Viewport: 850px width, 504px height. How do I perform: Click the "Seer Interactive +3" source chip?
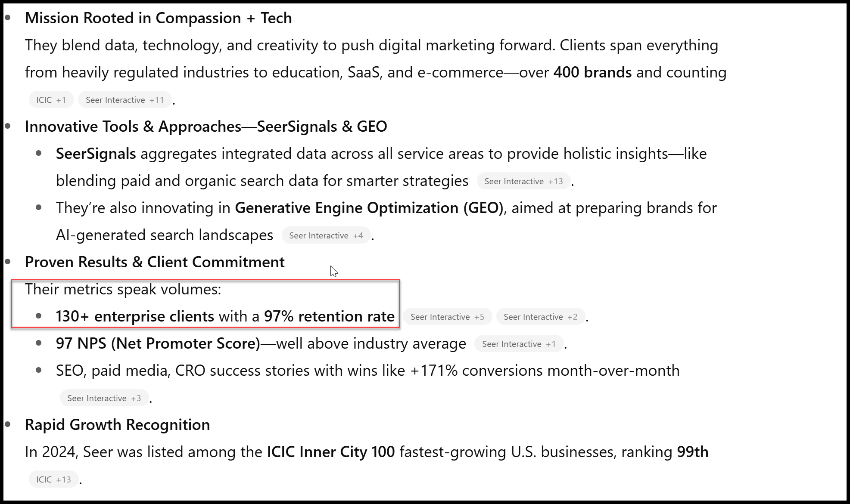click(104, 398)
